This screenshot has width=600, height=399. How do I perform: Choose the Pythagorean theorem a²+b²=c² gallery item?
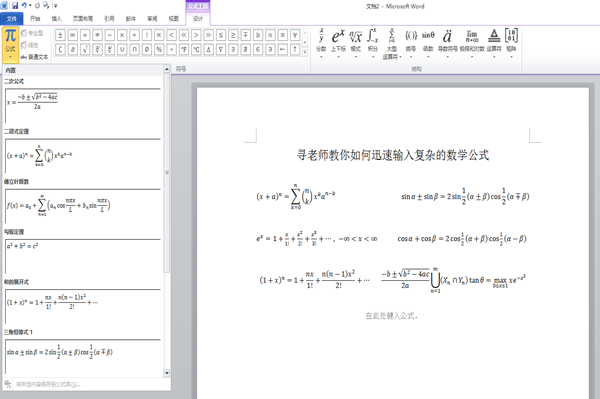point(83,256)
